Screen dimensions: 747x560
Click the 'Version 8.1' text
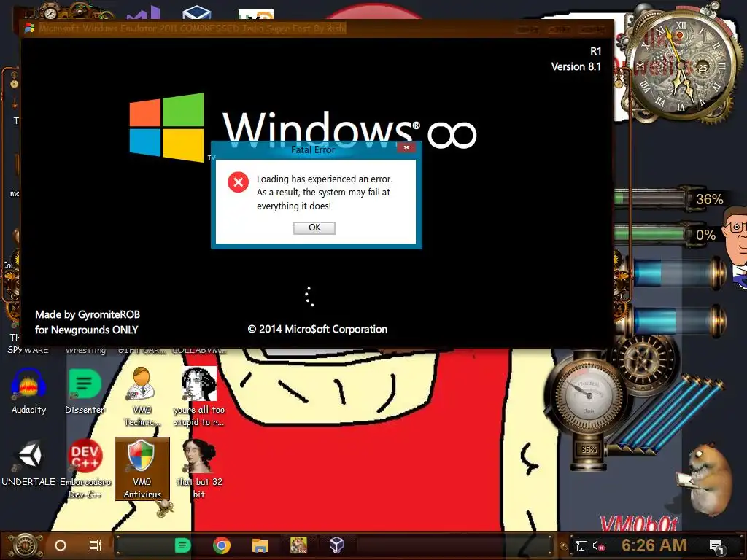click(x=576, y=66)
